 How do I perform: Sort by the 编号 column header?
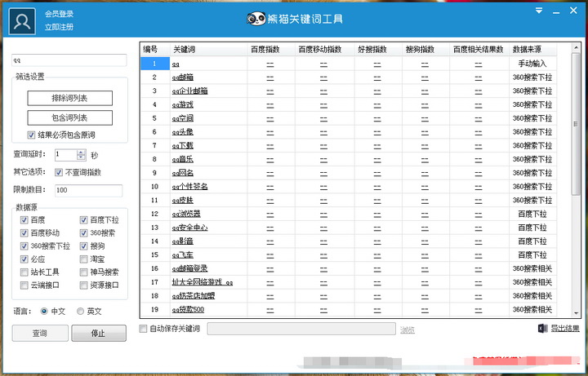155,50
